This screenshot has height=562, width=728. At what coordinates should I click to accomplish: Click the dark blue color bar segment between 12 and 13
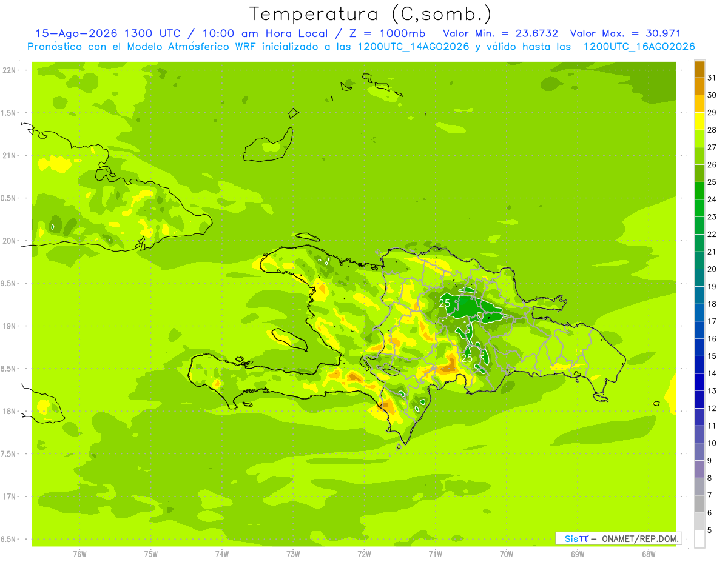[699, 400]
